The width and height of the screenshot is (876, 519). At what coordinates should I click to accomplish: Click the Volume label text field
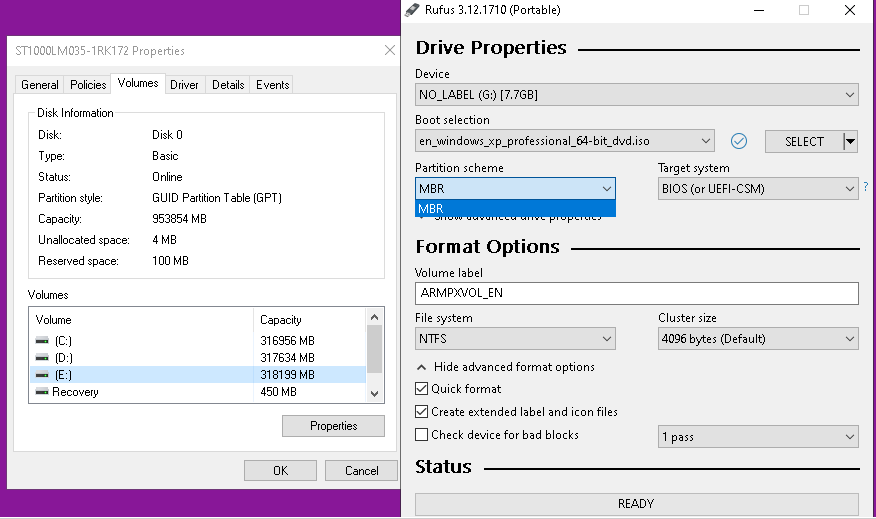pyautogui.click(x=636, y=293)
